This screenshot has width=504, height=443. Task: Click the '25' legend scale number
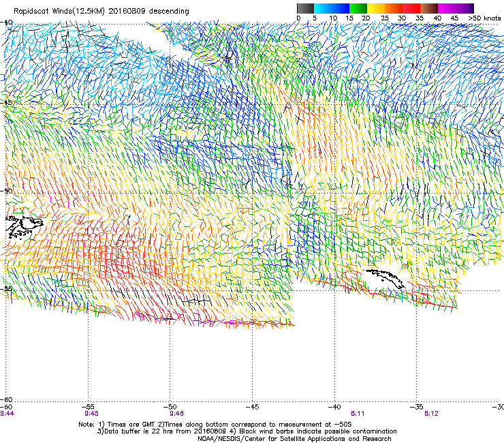(x=385, y=18)
